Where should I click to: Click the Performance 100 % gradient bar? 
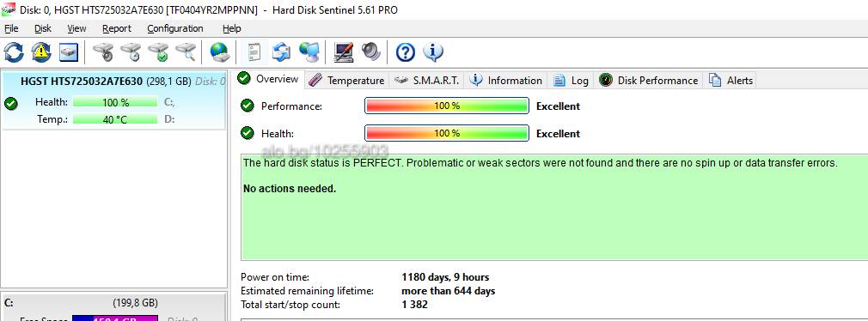point(447,106)
